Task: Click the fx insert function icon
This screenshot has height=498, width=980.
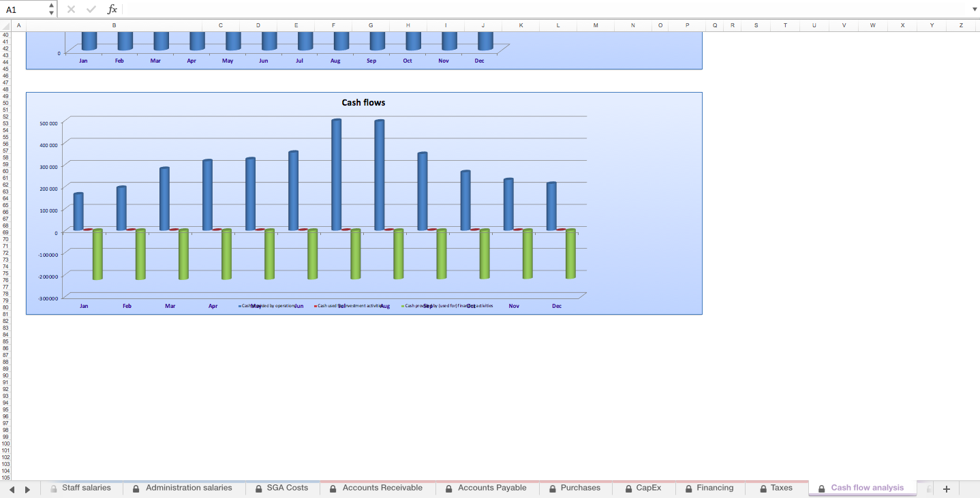Action: click(x=111, y=9)
